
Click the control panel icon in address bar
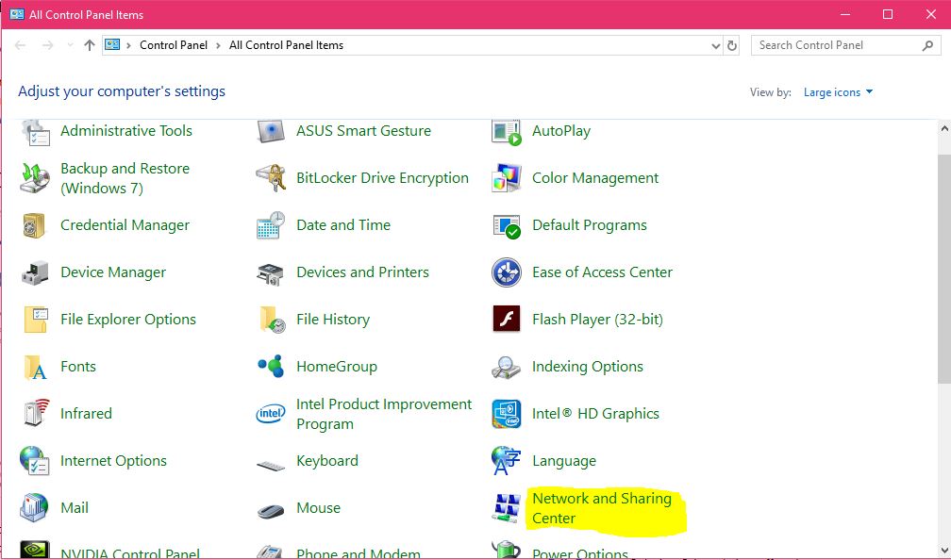point(112,45)
